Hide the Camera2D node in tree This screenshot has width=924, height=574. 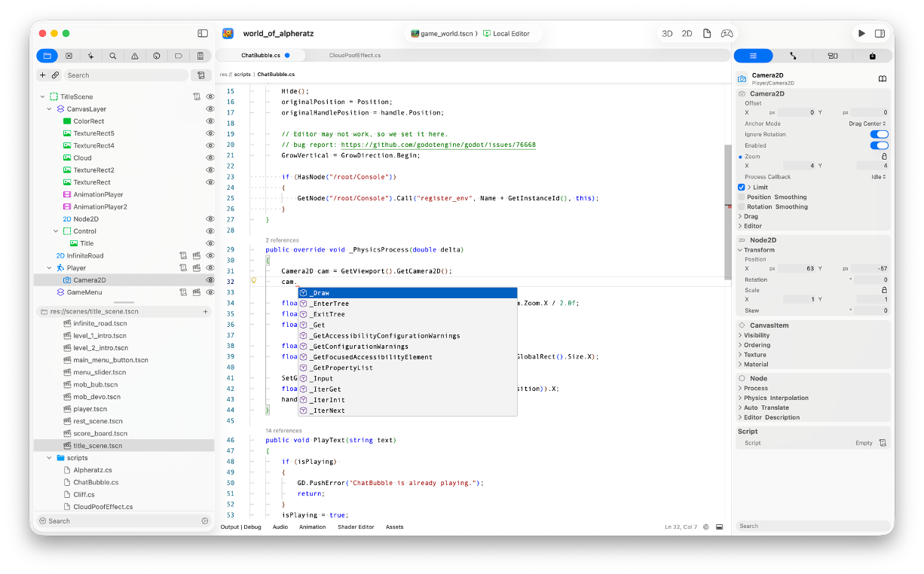pos(210,279)
